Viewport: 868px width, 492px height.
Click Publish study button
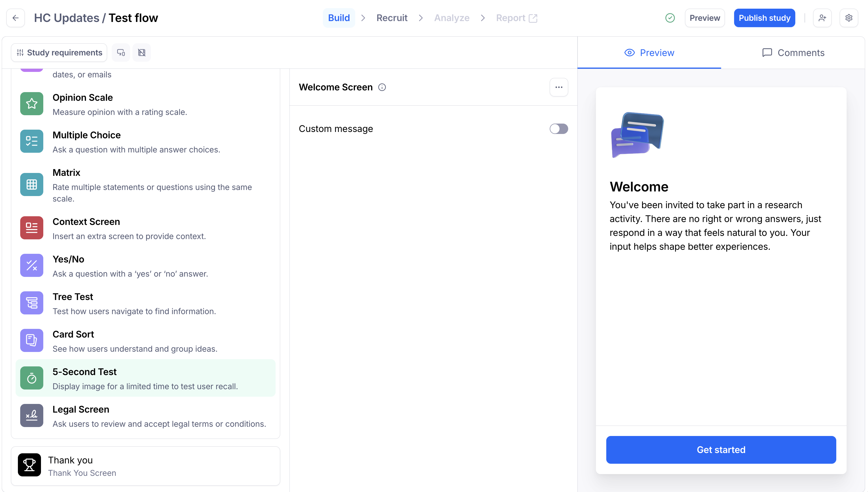coord(764,18)
